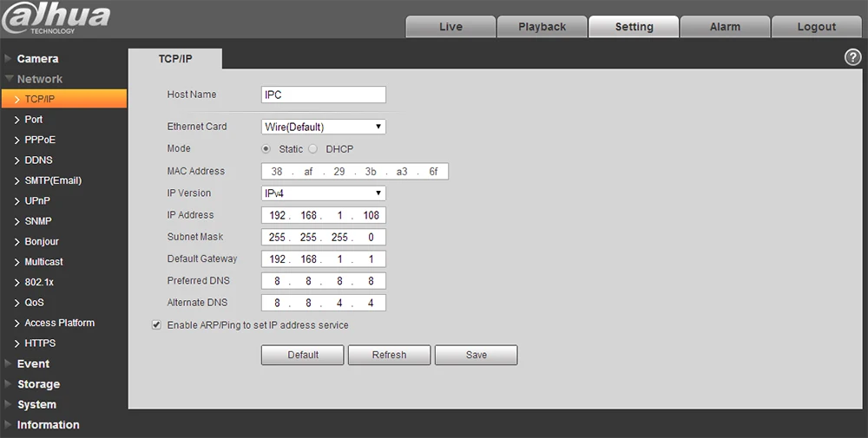Expand the Event section
The width and height of the screenshot is (868, 438).
33,364
